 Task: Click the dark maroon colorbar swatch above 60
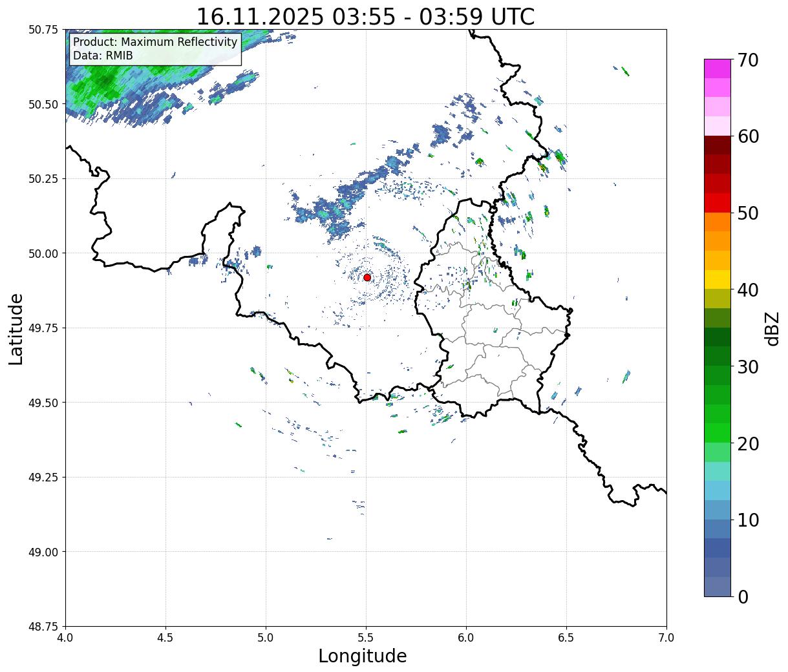pos(718,145)
